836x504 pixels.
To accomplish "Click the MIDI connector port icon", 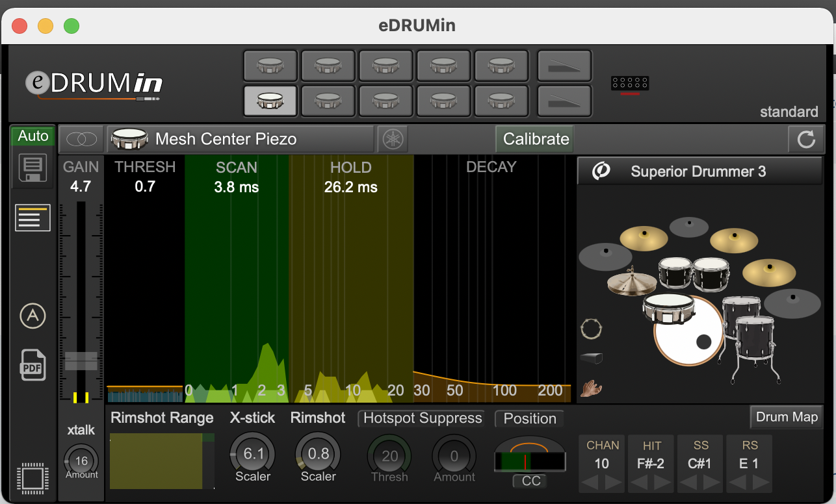I will 630,84.
